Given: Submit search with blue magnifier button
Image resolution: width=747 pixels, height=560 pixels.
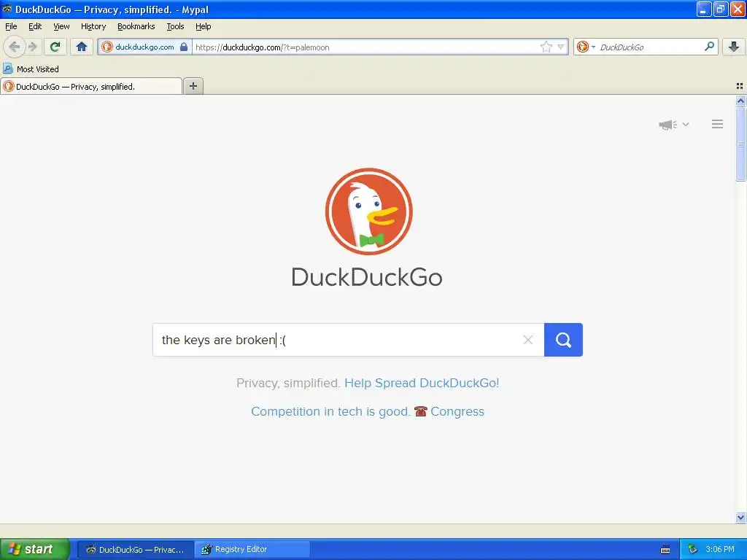Looking at the screenshot, I should pyautogui.click(x=563, y=340).
